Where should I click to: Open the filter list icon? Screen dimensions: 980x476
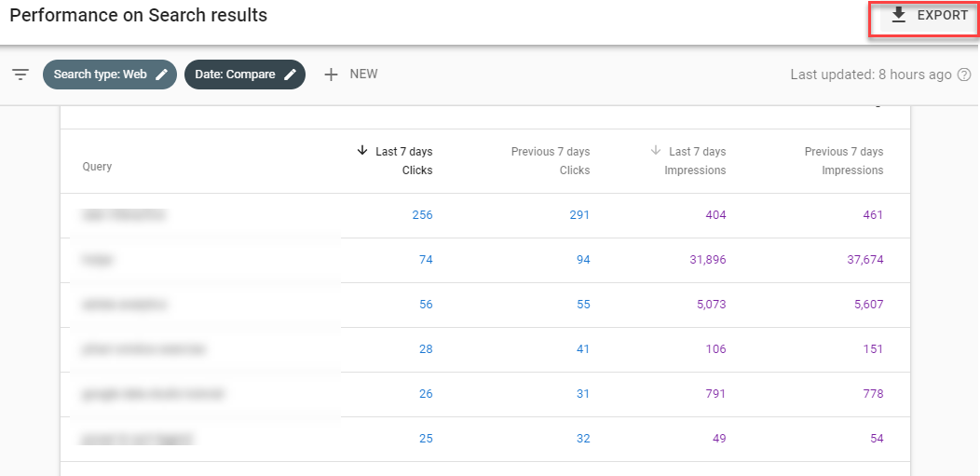pos(20,75)
